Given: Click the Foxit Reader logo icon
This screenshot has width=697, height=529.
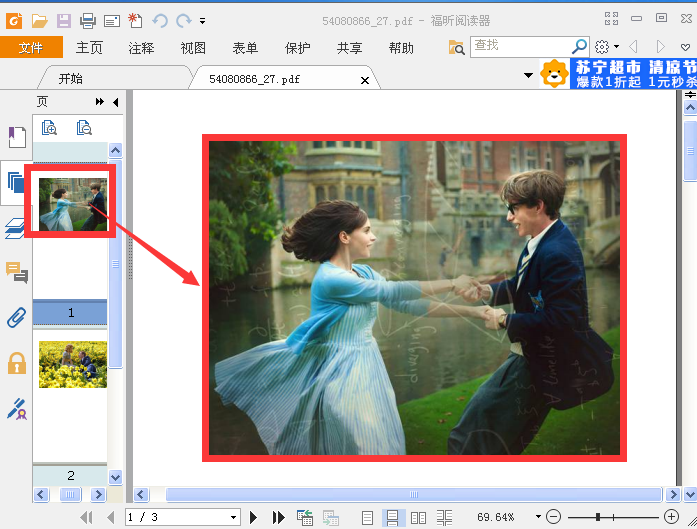Looking at the screenshot, I should [14, 20].
